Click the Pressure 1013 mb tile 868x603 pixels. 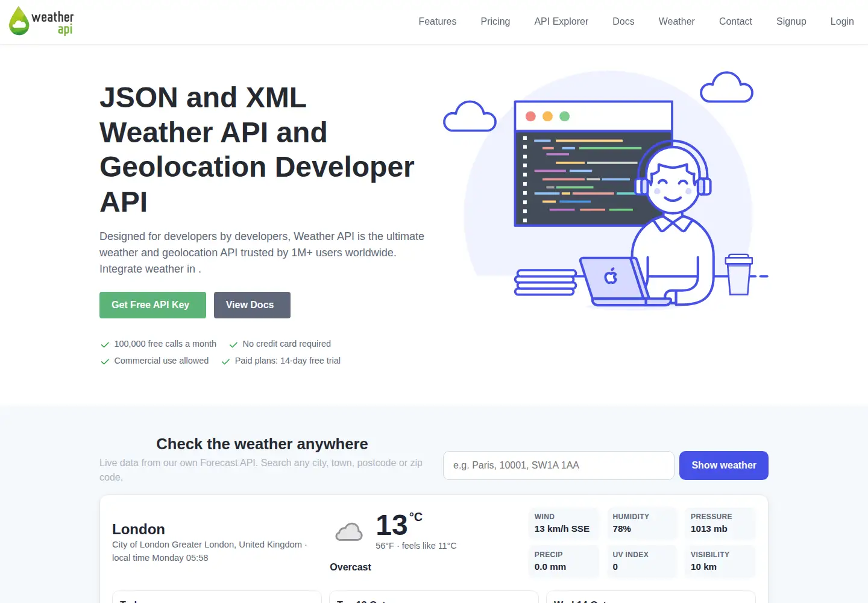pos(720,523)
